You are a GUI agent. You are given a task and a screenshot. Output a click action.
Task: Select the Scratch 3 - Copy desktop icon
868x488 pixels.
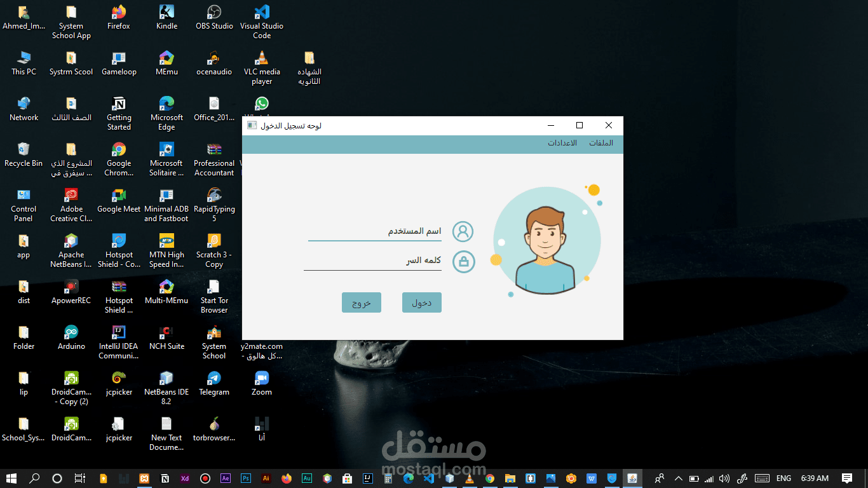pyautogui.click(x=214, y=250)
